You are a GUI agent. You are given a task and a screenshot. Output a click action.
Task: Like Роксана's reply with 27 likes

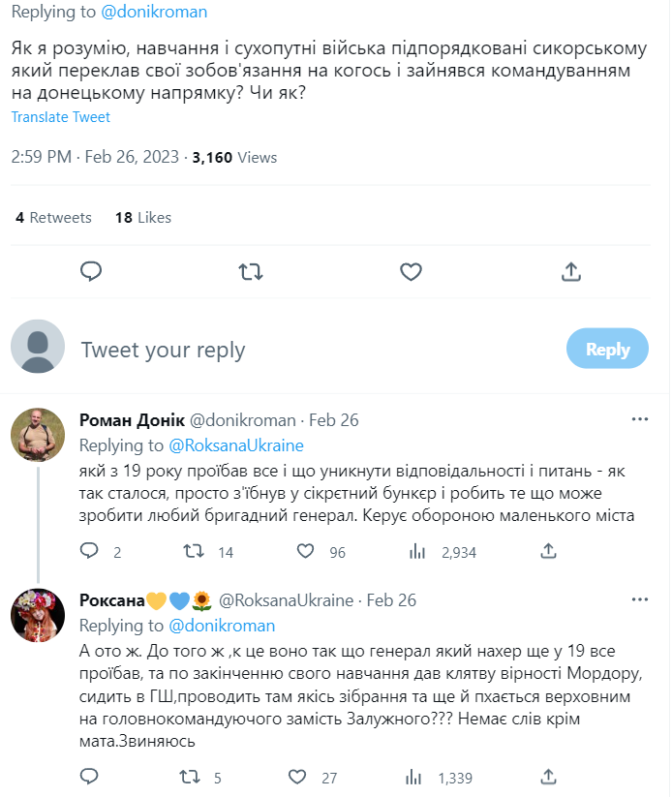[x=297, y=777]
